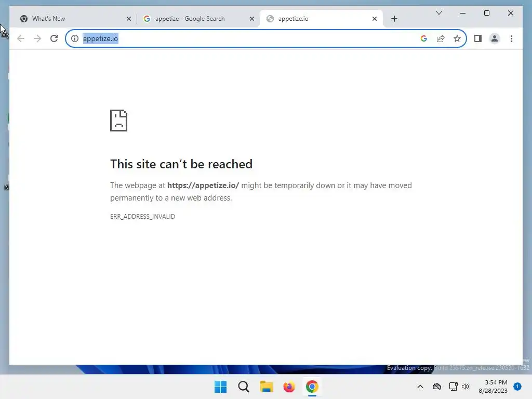Maximize the Chrome window

pos(486,13)
